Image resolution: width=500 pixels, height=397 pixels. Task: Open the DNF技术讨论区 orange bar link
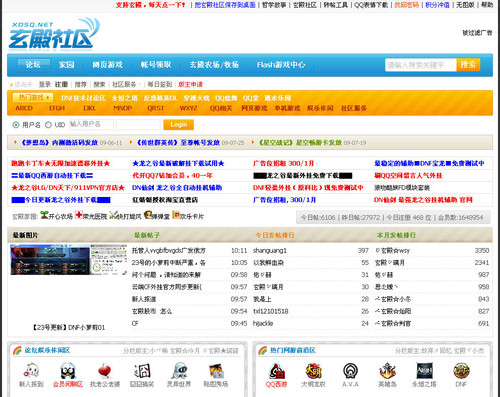[83, 98]
